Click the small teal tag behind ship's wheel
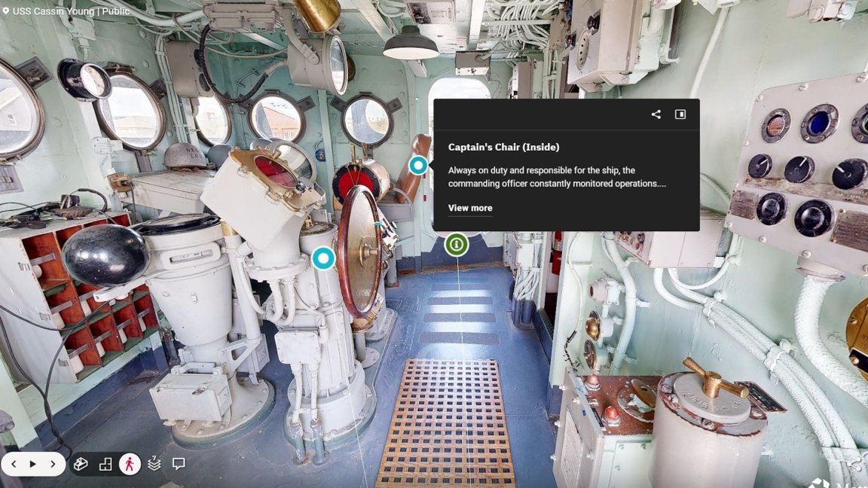868x488 pixels. click(x=377, y=224)
